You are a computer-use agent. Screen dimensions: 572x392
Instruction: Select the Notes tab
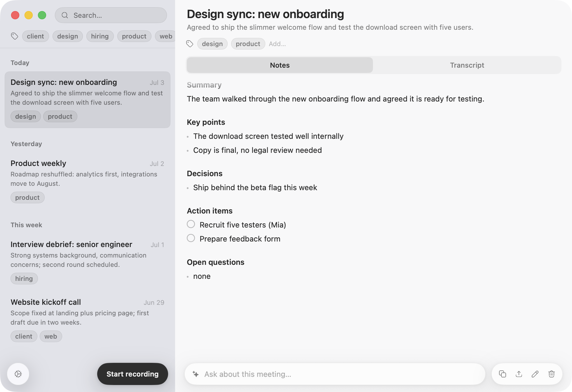(280, 65)
